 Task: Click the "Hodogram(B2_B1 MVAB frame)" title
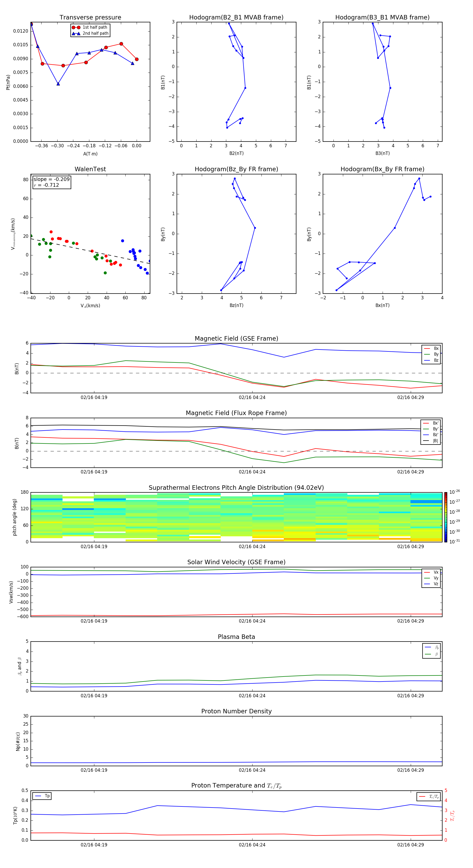[x=236, y=18]
